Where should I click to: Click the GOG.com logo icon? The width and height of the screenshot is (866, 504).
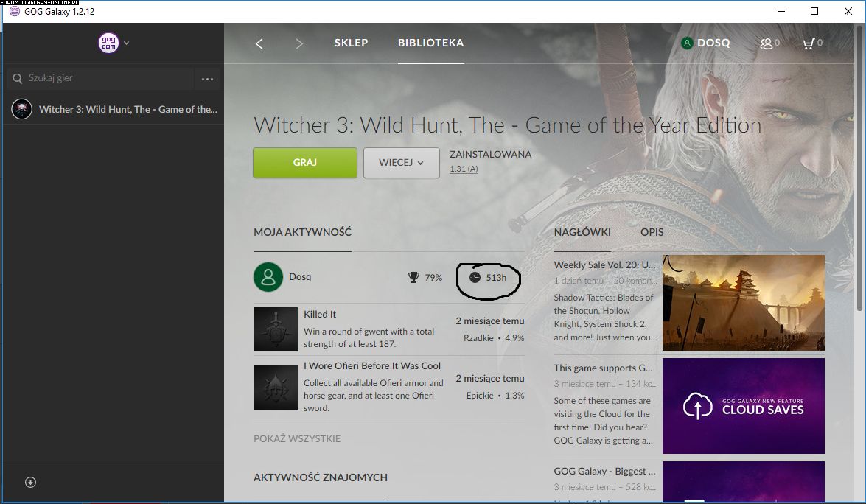(x=108, y=43)
